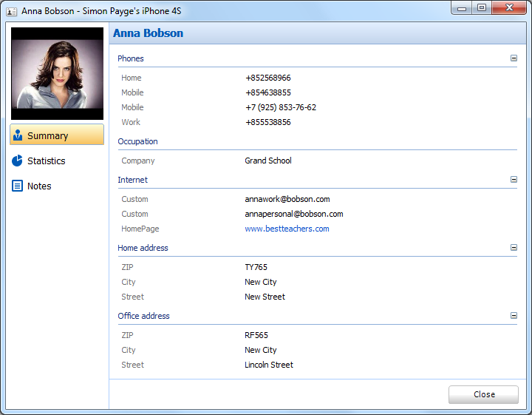Click the street value Lincoln Street

click(269, 365)
